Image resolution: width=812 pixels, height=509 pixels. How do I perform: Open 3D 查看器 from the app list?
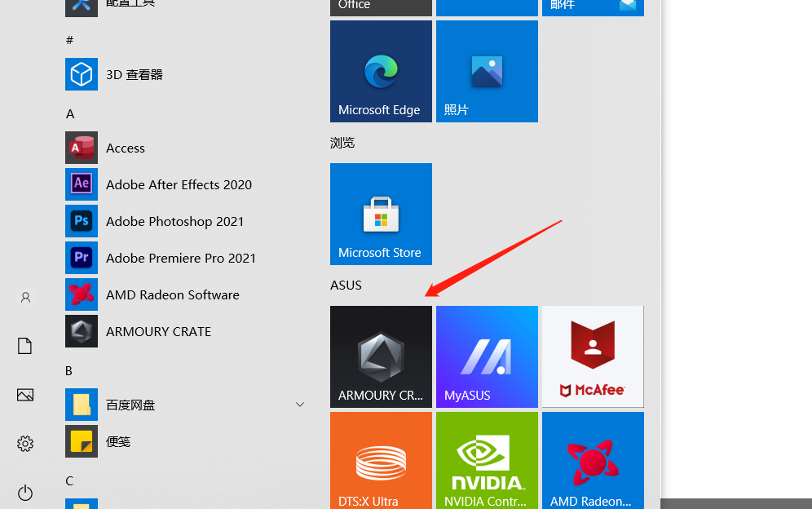click(x=187, y=75)
